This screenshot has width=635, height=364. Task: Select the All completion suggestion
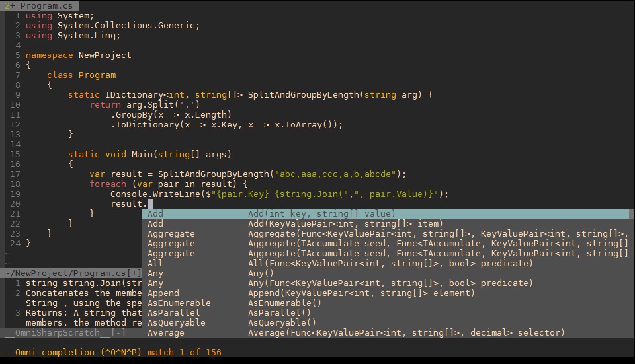coord(155,263)
